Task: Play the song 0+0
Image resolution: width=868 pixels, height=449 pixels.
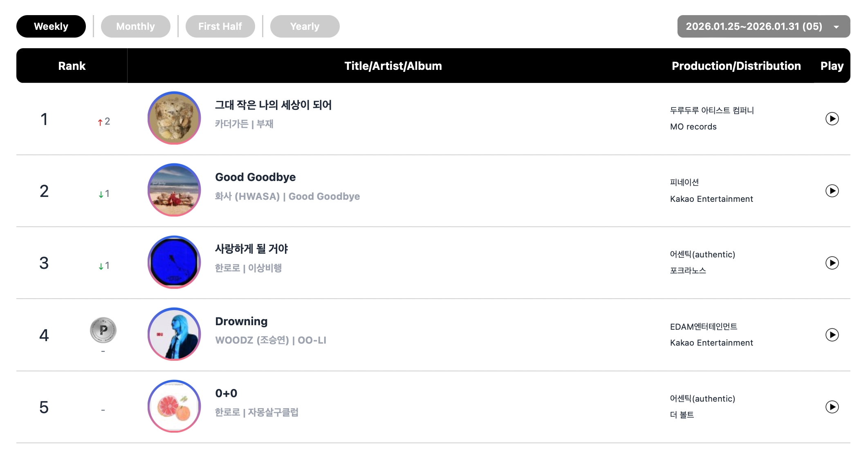Action: click(x=832, y=407)
